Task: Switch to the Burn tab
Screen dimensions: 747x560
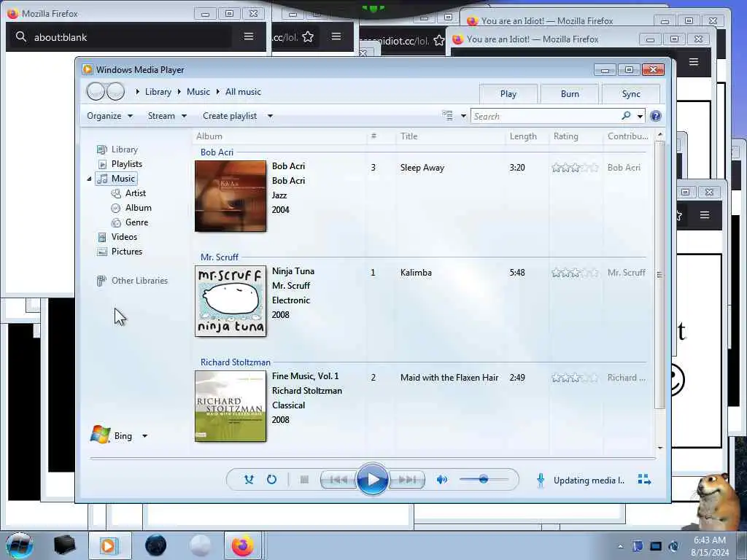Action: [570, 94]
